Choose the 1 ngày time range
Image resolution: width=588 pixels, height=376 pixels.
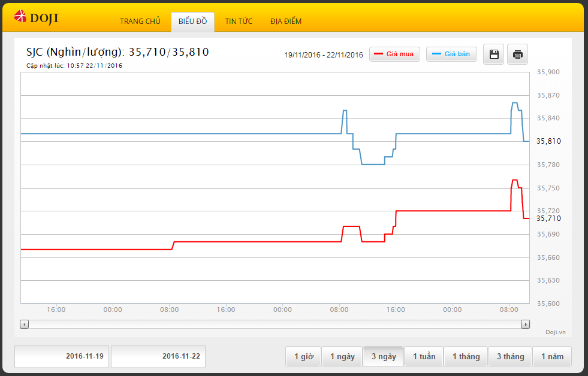(x=342, y=356)
